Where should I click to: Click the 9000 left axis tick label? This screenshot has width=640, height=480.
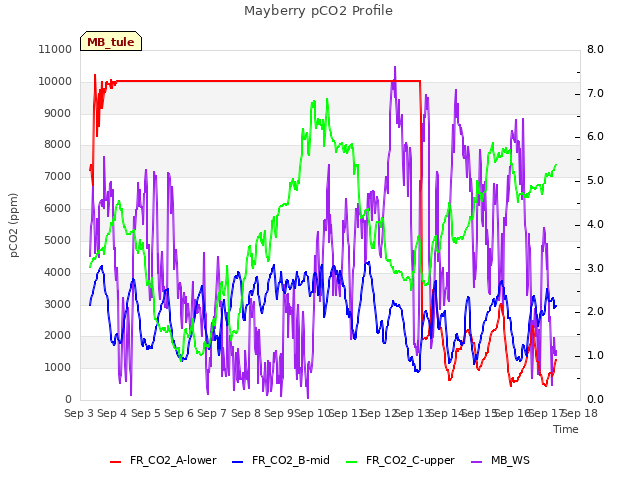coord(58,113)
